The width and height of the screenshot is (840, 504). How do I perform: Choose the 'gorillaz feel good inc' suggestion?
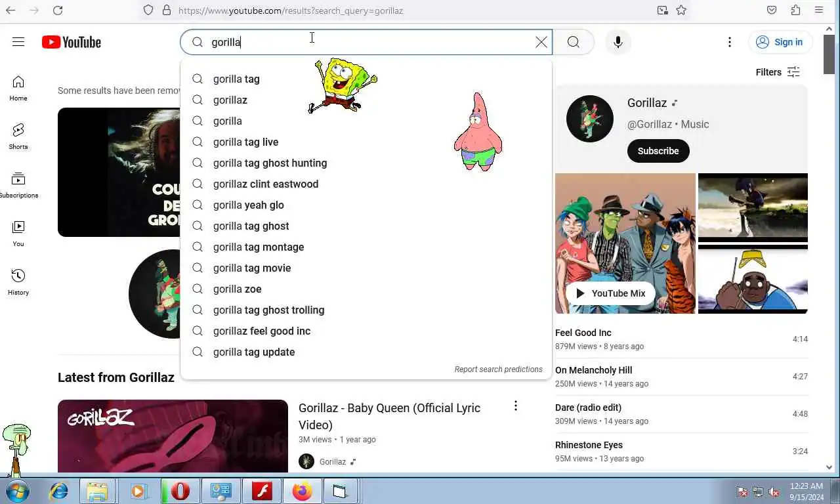[366, 331]
